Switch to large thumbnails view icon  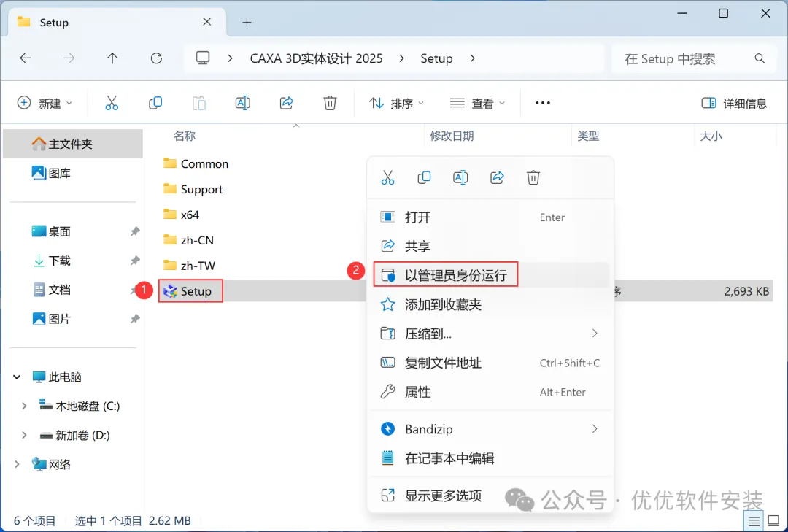[x=774, y=521]
